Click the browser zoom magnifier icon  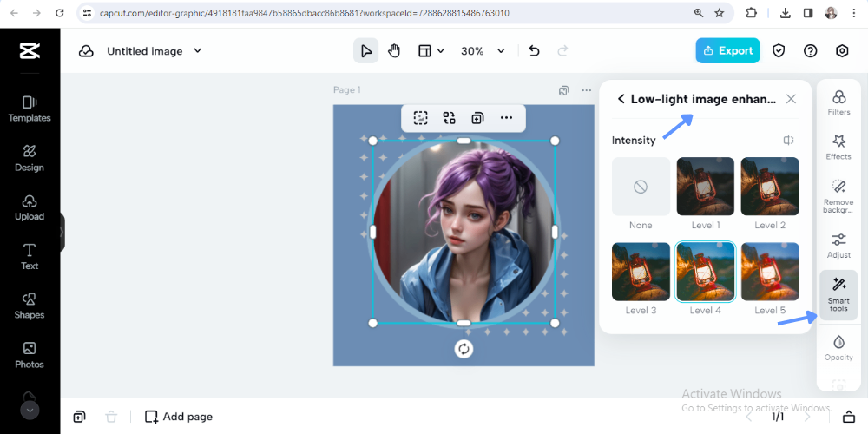click(x=699, y=13)
